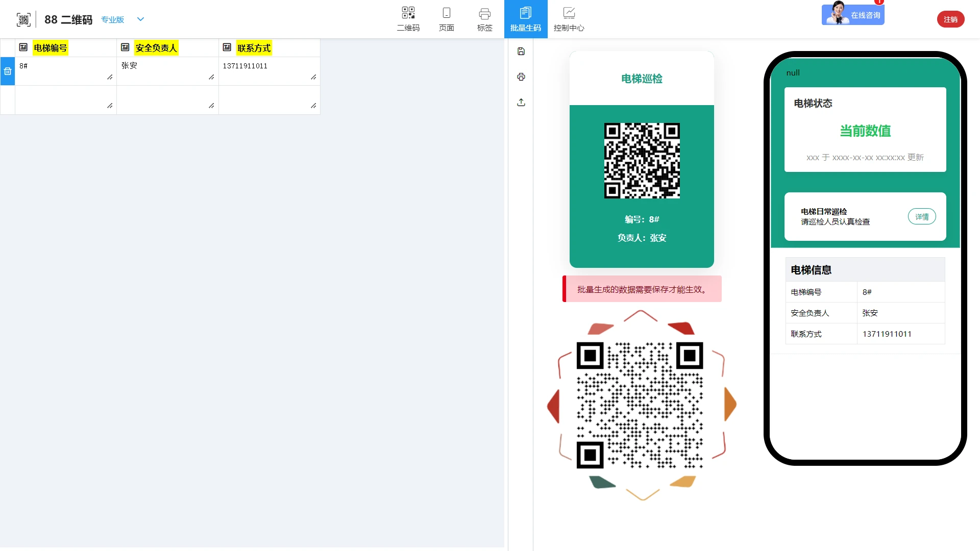Open the 标签 tab
The height and width of the screenshot is (551, 980).
pos(485,19)
